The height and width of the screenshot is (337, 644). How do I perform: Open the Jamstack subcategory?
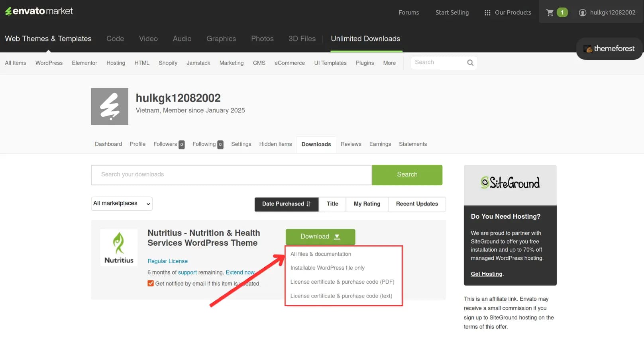pyautogui.click(x=198, y=63)
